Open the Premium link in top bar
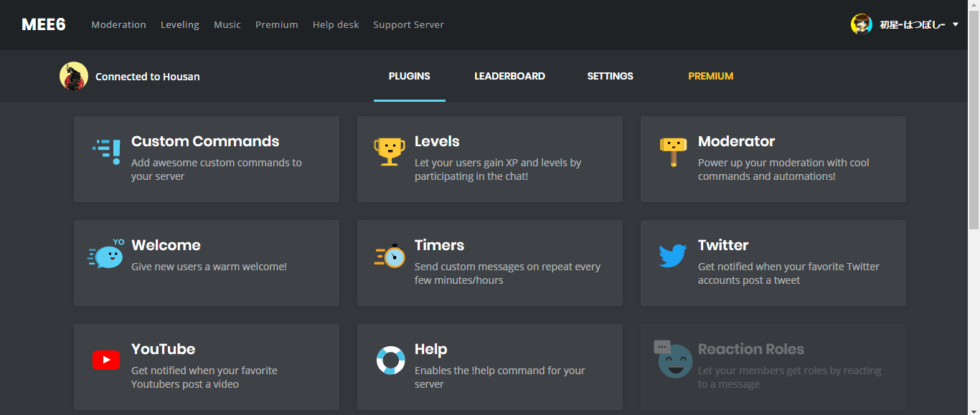This screenshot has width=980, height=415. (x=276, y=24)
